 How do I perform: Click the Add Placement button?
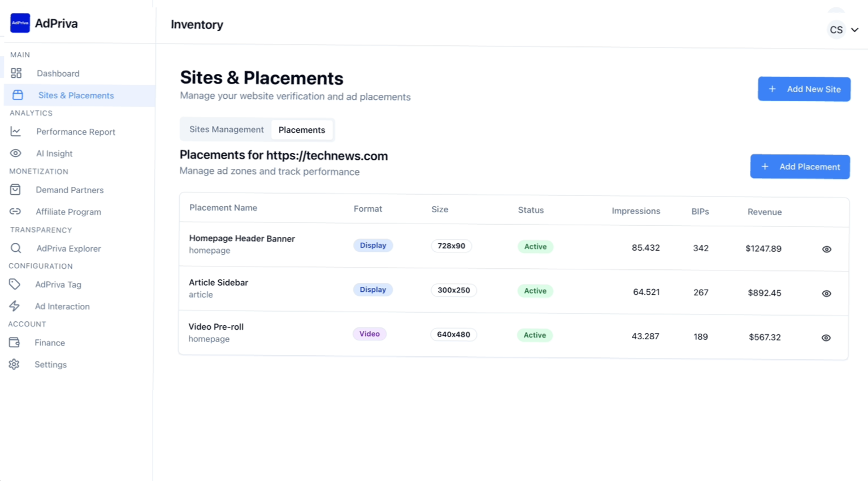click(x=800, y=167)
